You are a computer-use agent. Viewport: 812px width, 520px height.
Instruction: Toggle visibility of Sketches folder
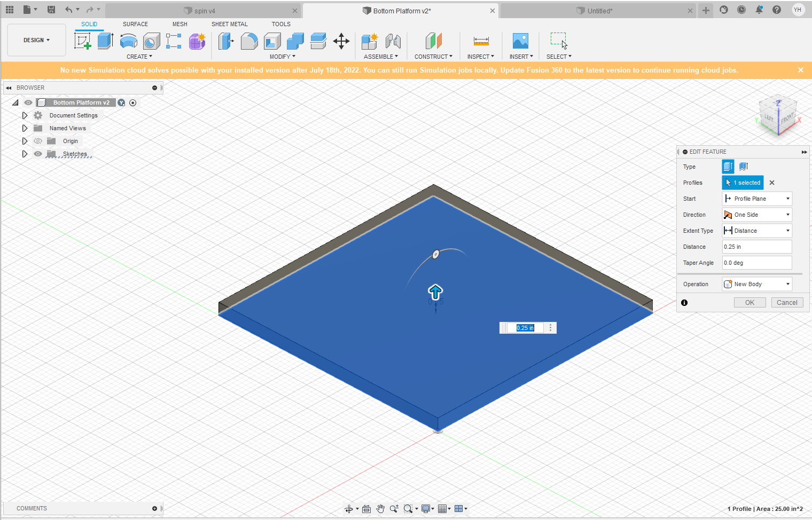click(x=38, y=154)
